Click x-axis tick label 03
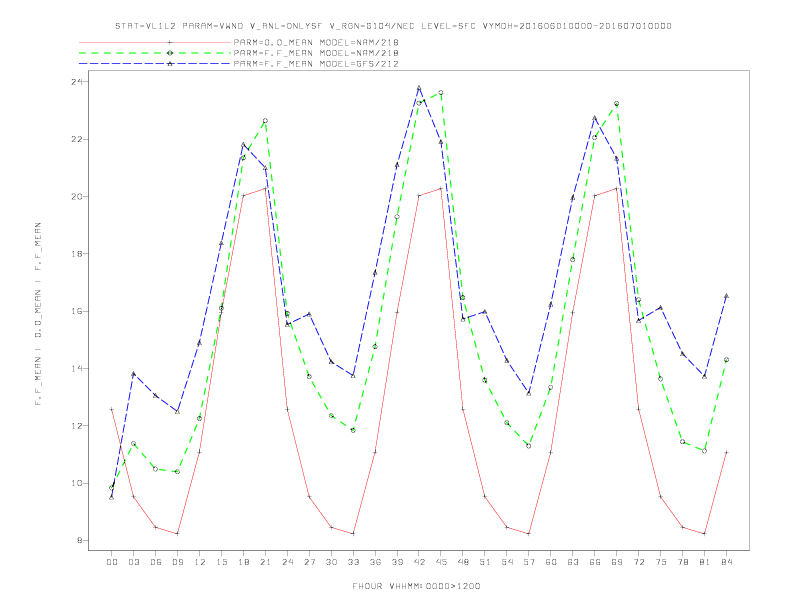792x612 pixels. 133,562
